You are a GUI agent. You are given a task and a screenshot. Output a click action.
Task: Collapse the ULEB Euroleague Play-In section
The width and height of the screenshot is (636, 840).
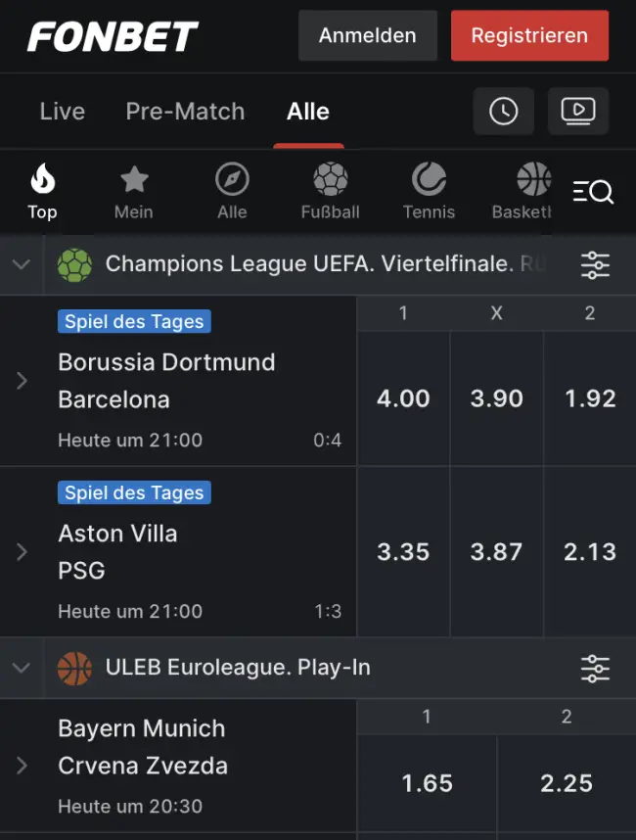[x=22, y=669]
